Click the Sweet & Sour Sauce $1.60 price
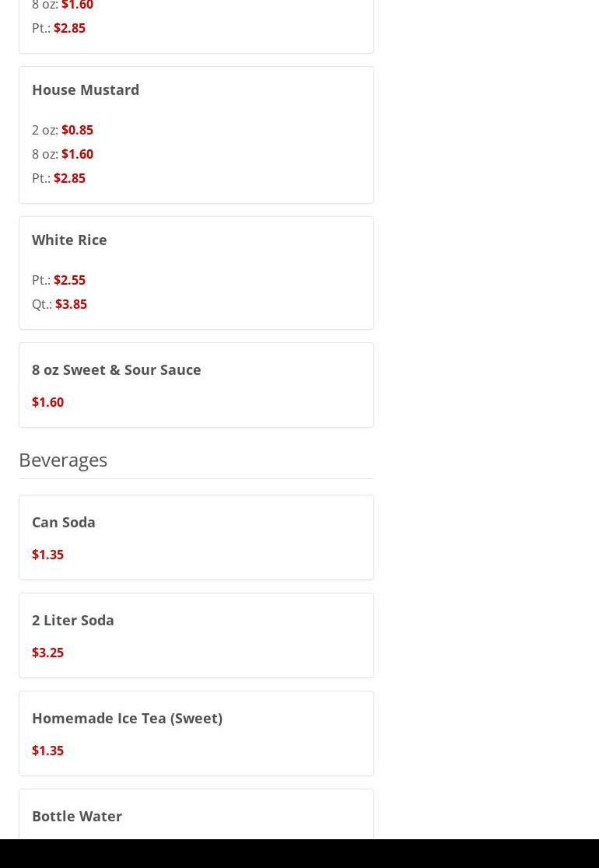The height and width of the screenshot is (868, 599). 47,402
